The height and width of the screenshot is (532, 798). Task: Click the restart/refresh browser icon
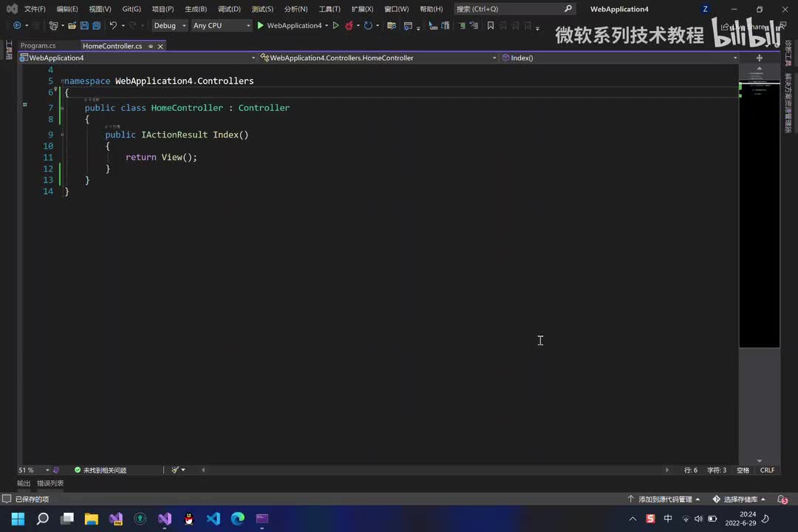pyautogui.click(x=368, y=25)
